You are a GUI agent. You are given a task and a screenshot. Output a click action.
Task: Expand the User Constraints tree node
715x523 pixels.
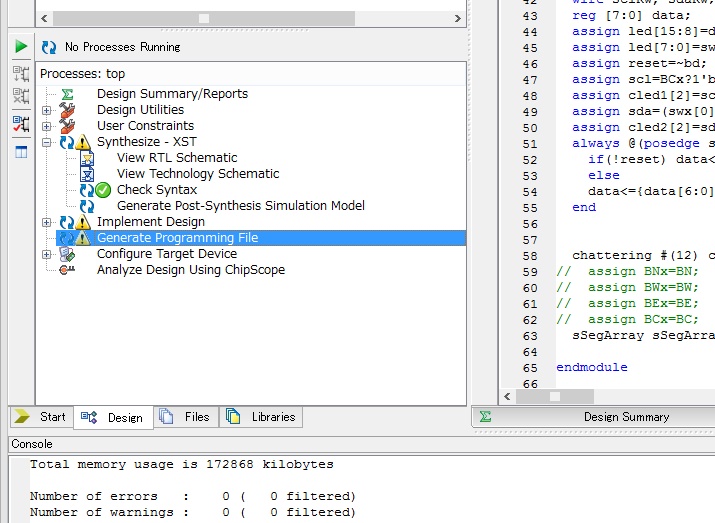[x=47, y=126]
